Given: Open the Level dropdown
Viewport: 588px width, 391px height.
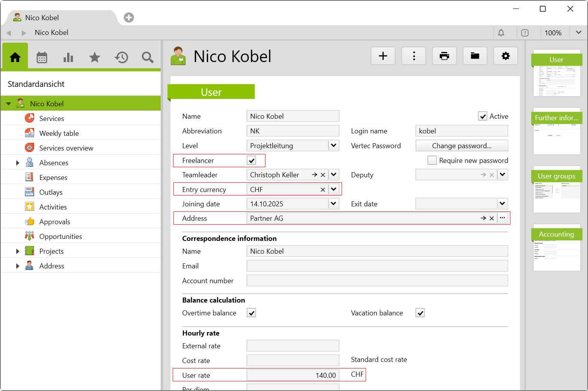Looking at the screenshot, I should coord(333,146).
